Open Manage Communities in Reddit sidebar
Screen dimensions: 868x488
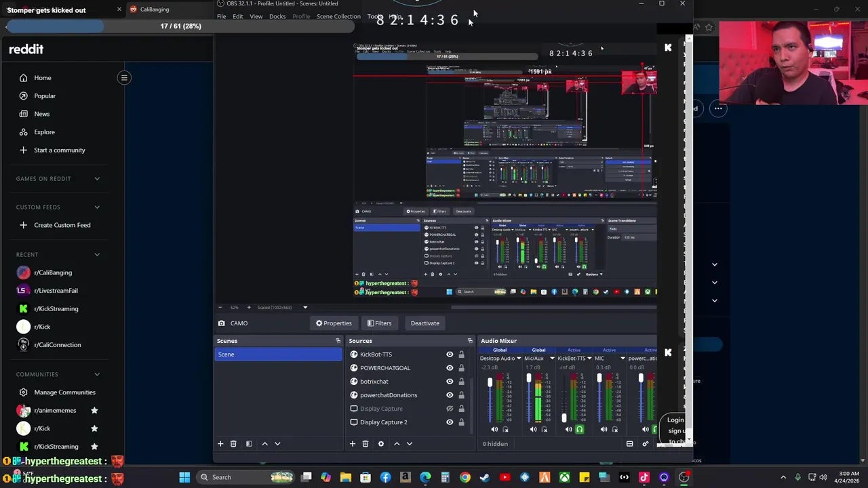coord(64,392)
